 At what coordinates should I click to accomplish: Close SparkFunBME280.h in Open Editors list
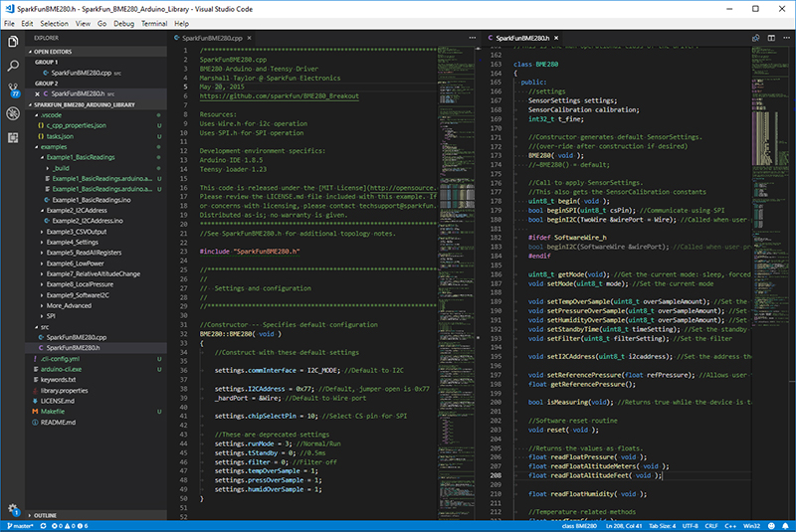click(37, 93)
